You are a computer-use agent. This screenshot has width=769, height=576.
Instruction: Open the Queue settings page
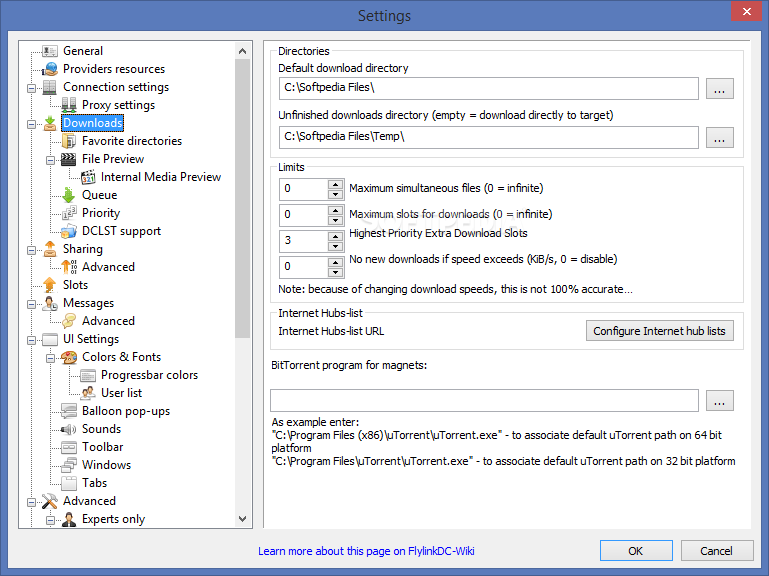pos(100,195)
